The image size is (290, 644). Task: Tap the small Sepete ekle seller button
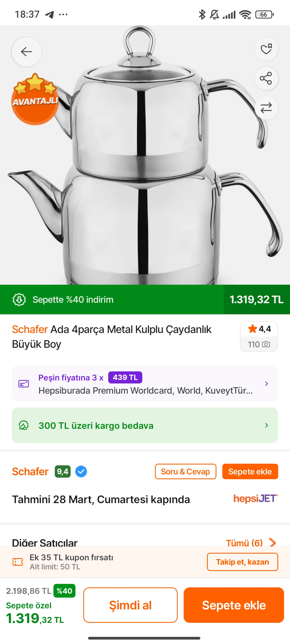pyautogui.click(x=250, y=471)
